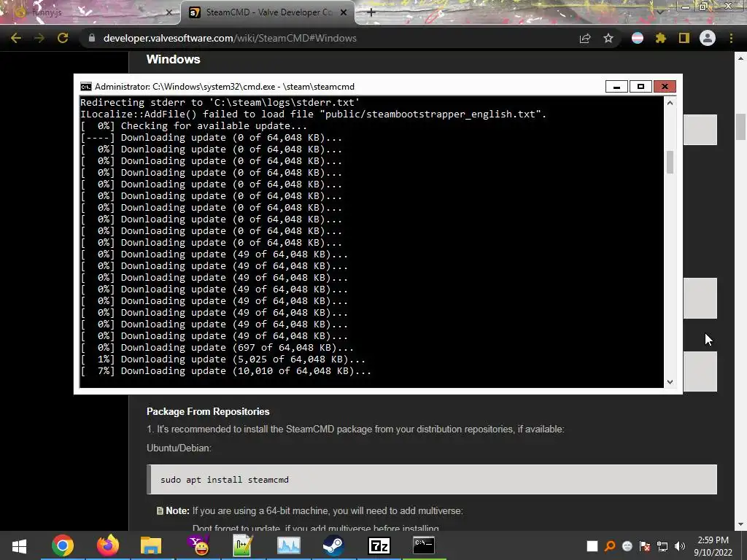Click the 'Ubuntu/Debian:' text

[x=179, y=448]
